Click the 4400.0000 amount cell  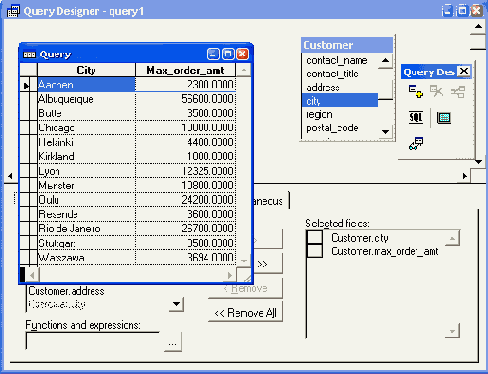tap(185, 142)
